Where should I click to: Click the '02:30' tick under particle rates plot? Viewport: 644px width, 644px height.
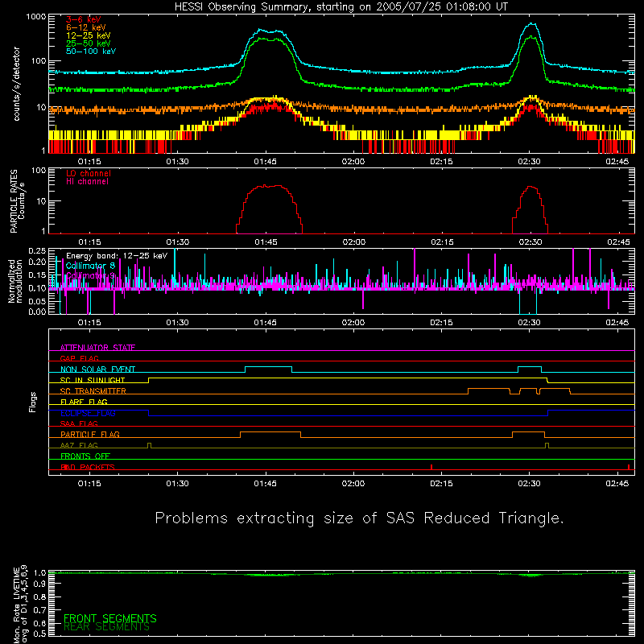tap(530, 242)
